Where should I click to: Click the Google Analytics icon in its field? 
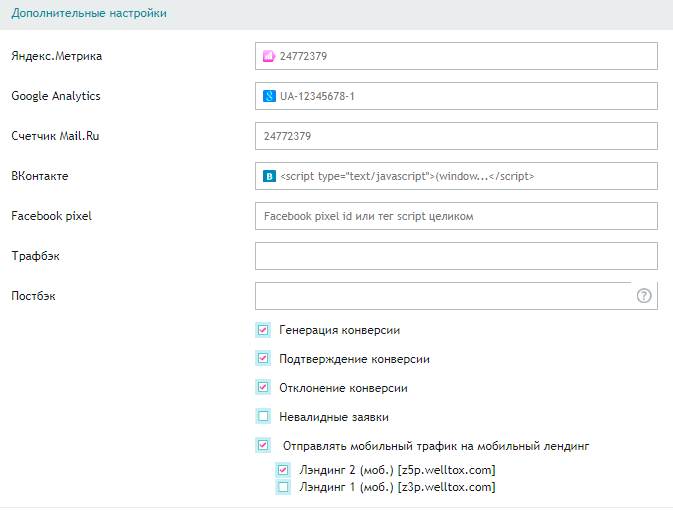coord(269,96)
